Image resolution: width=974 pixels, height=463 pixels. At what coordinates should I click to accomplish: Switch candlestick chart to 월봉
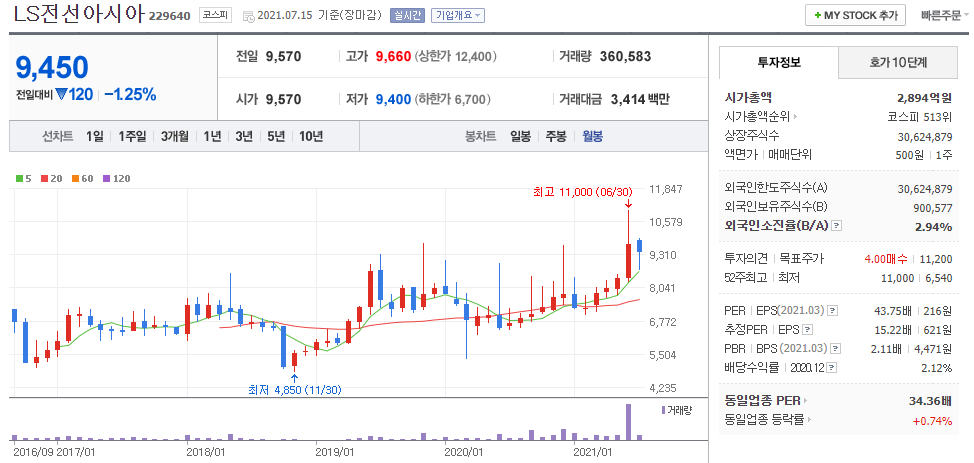point(592,136)
